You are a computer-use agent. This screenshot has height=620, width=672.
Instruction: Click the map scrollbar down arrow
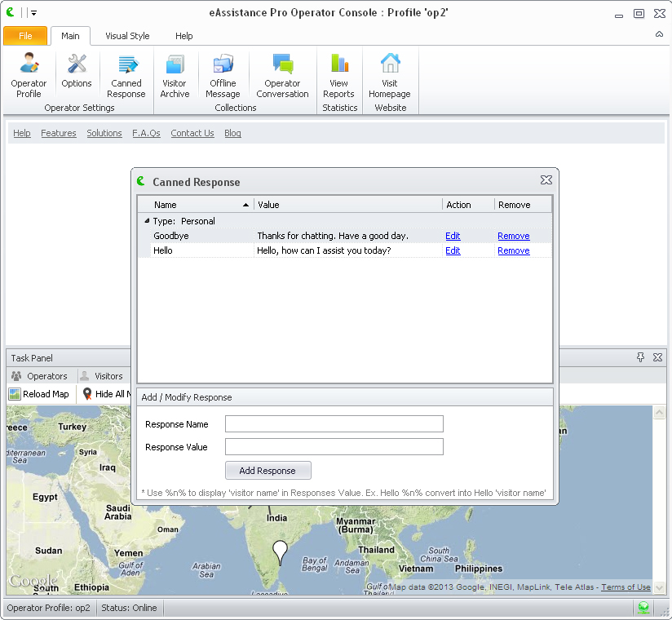pos(659,587)
